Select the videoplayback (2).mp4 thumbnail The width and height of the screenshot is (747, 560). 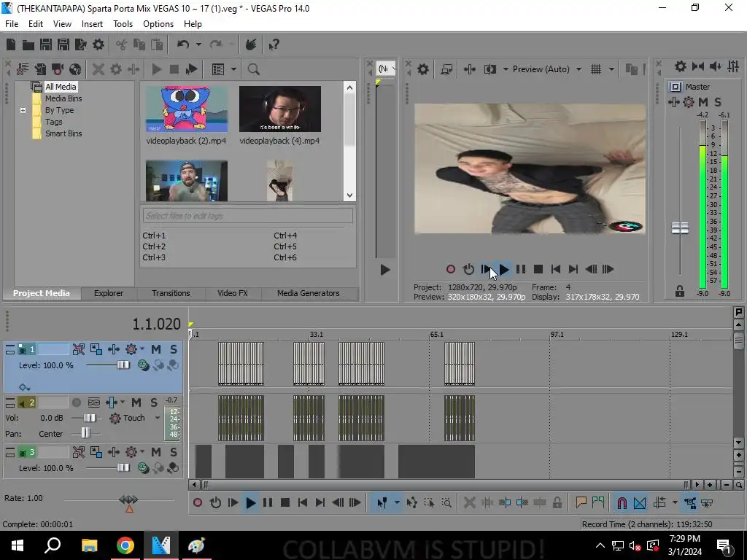point(186,109)
